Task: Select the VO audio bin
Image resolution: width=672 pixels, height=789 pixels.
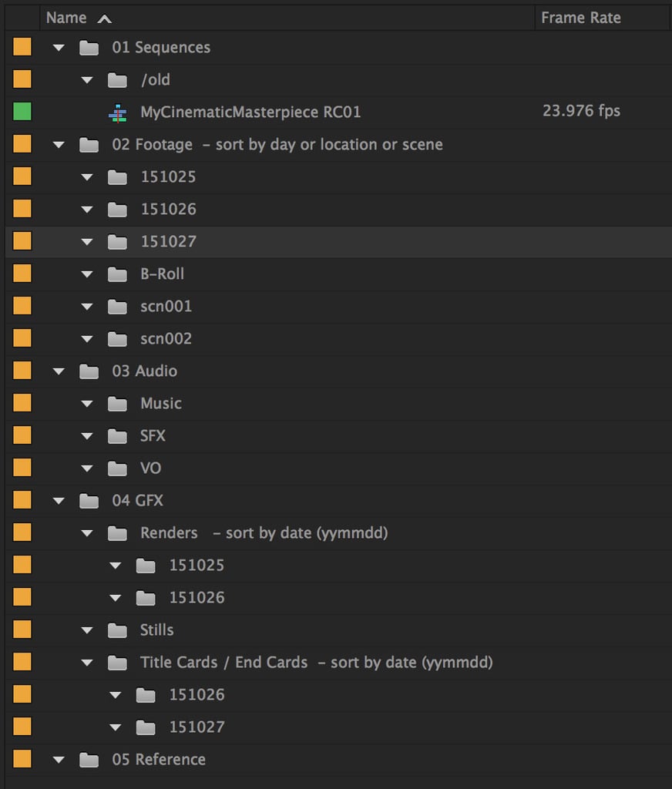Action: coord(150,468)
